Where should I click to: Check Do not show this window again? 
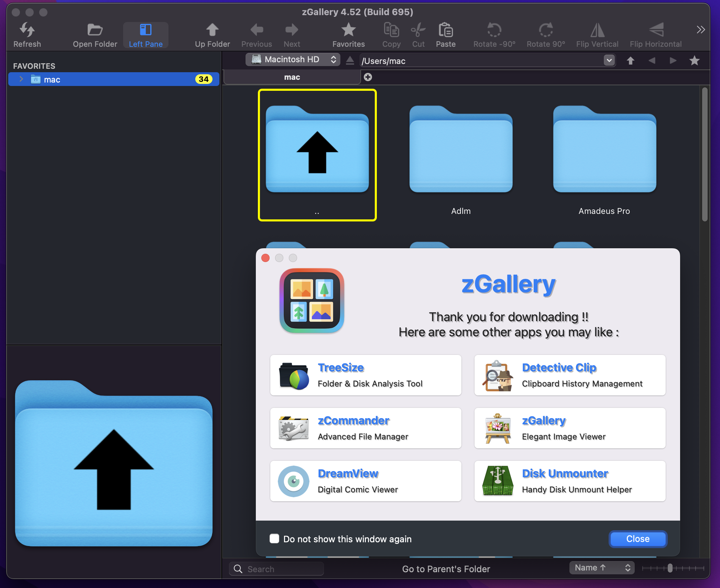tap(274, 538)
